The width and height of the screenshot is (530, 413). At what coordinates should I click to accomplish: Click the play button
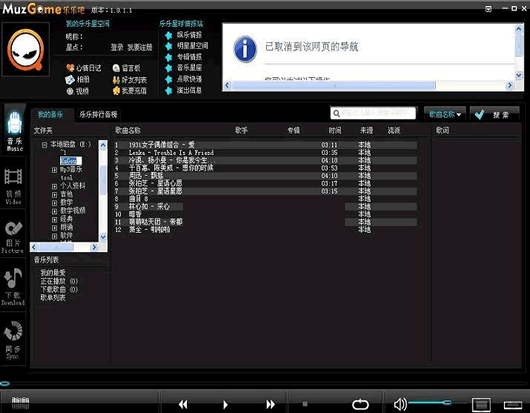click(225, 404)
